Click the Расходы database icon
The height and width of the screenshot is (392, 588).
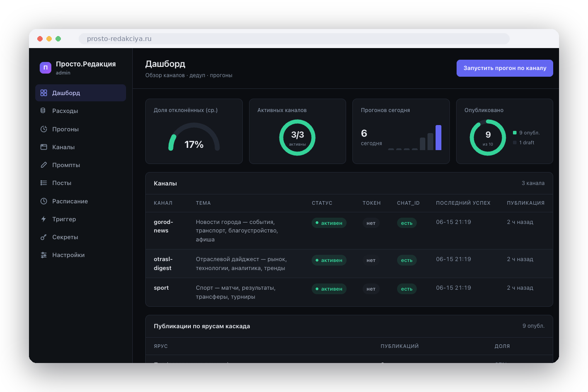tap(43, 111)
